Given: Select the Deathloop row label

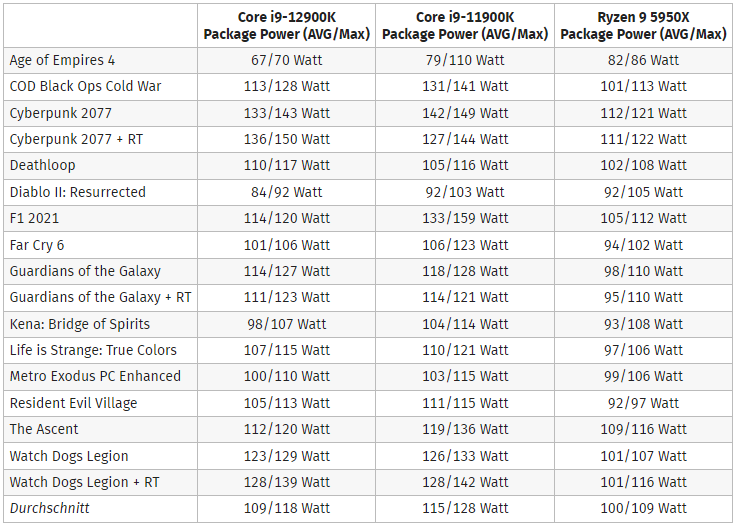Looking at the screenshot, I should click(x=42, y=166).
